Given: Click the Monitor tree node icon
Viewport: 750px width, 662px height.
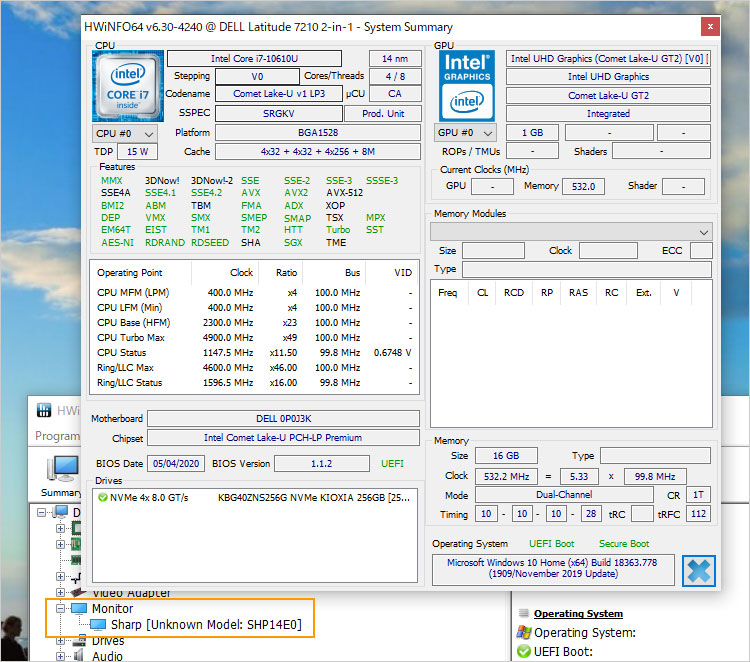Looking at the screenshot, I should coord(79,608).
